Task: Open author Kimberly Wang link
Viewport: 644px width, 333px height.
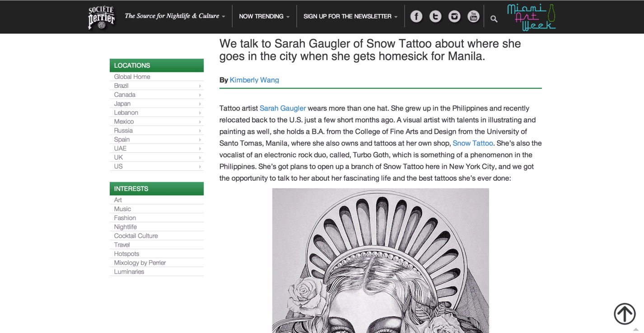Action: click(254, 80)
